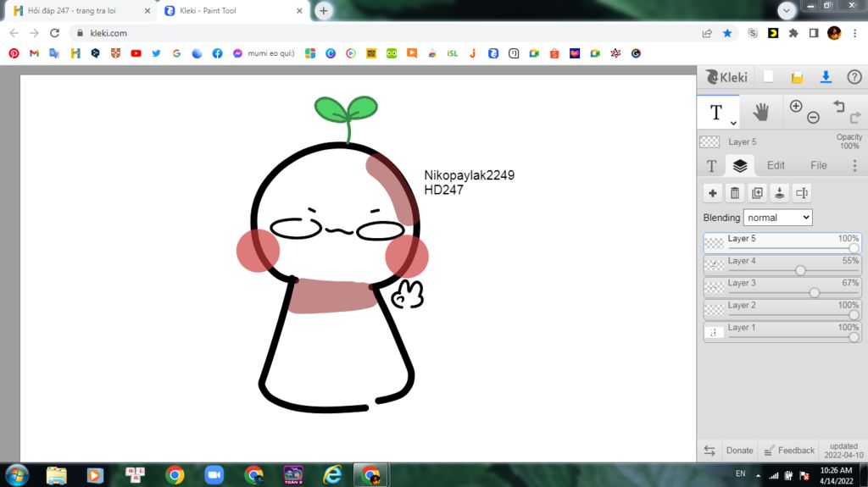Open the help question mark icon
The height and width of the screenshot is (487, 868).
(x=854, y=77)
